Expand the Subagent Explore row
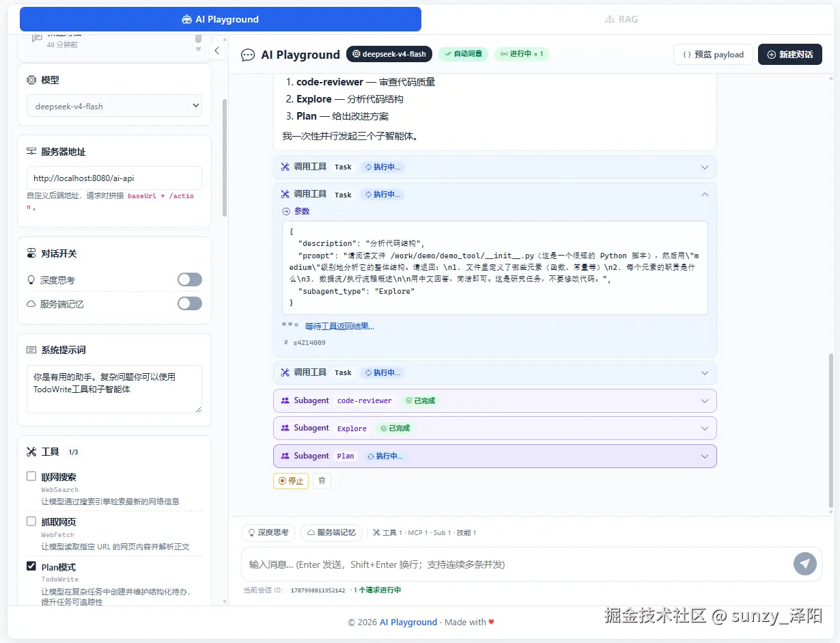The width and height of the screenshot is (840, 643). tap(494, 428)
